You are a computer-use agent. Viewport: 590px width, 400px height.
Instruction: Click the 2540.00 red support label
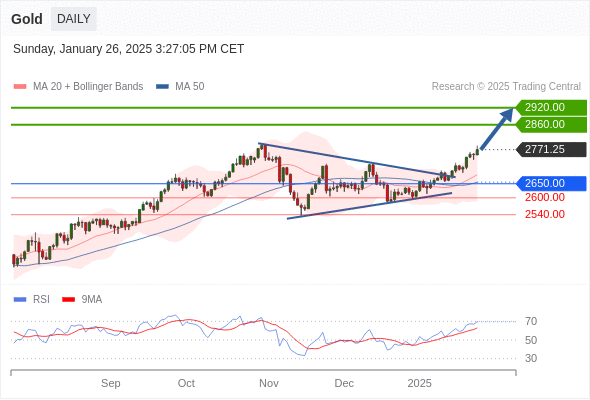tap(545, 214)
